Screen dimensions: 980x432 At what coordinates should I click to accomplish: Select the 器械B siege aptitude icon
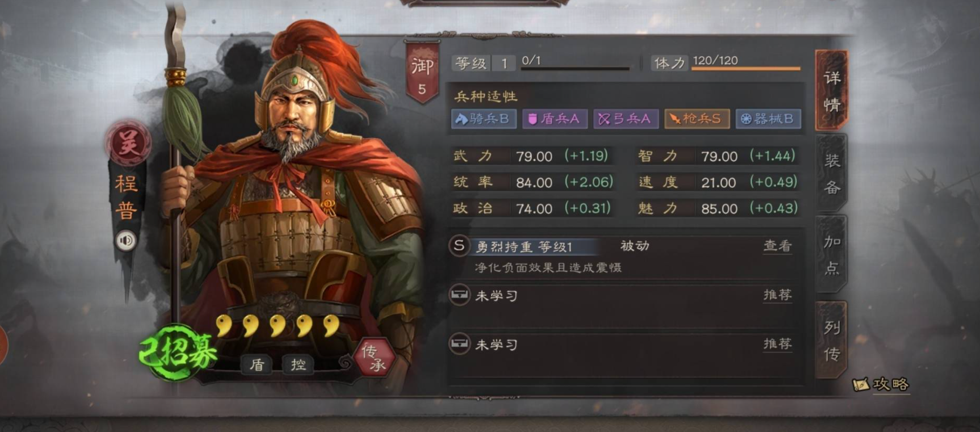coord(768,119)
